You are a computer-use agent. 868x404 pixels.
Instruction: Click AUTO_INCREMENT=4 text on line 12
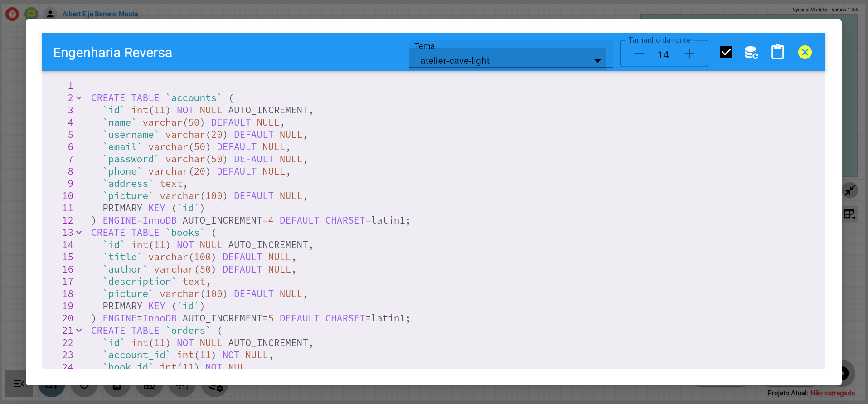pyautogui.click(x=228, y=220)
